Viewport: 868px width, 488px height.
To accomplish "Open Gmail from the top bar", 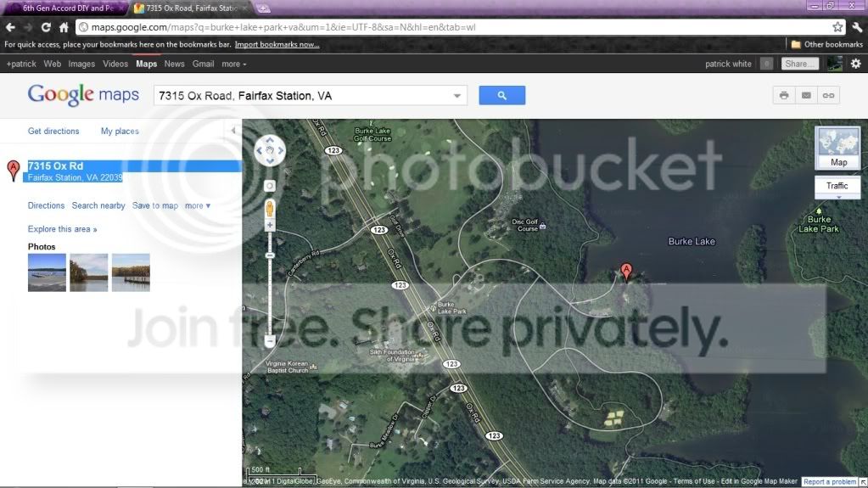I will [x=203, y=64].
